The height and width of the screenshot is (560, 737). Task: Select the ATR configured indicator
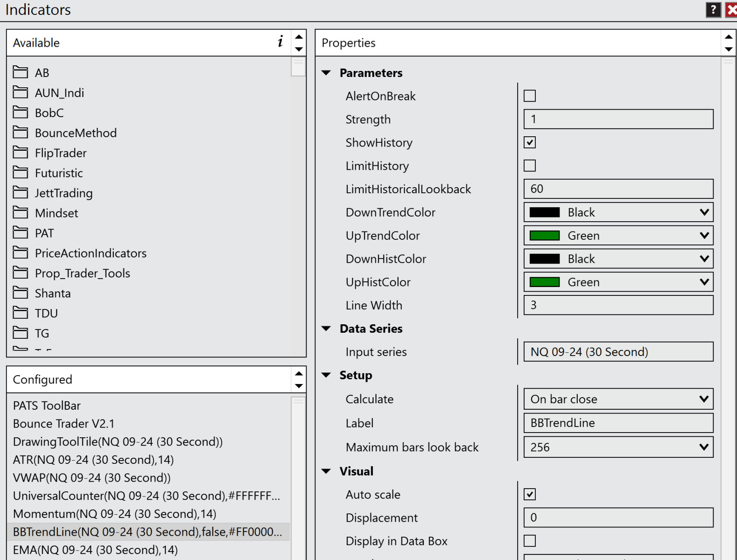click(x=148, y=460)
